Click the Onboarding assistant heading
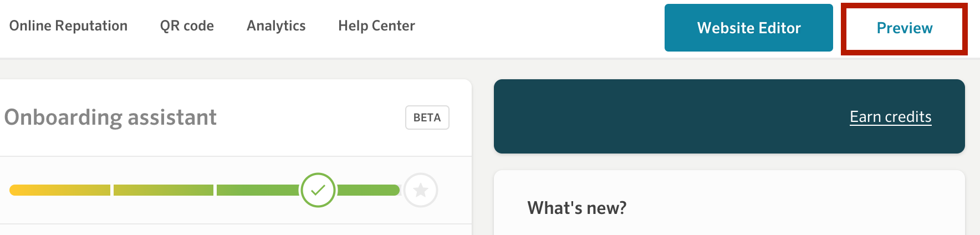The image size is (980, 235). tap(110, 117)
